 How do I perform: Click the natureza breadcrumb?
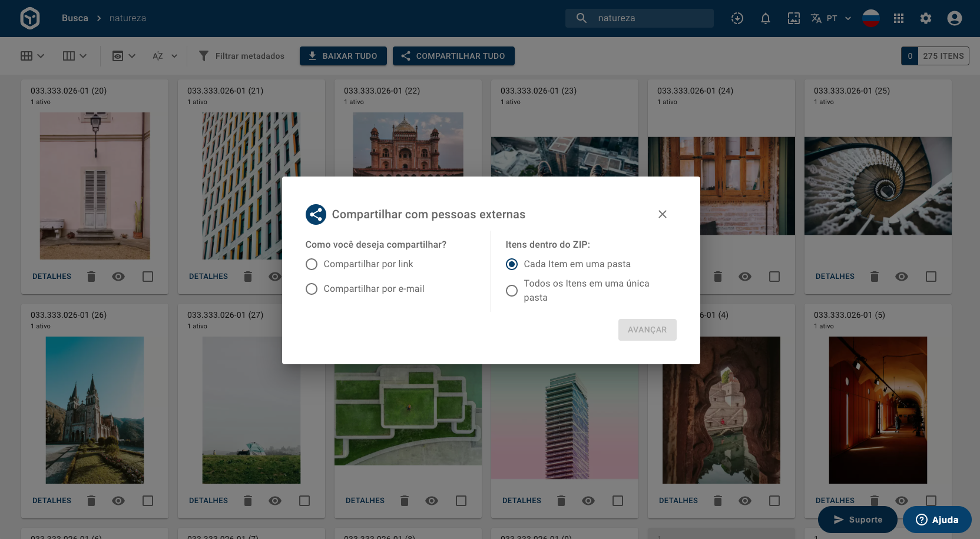point(128,18)
